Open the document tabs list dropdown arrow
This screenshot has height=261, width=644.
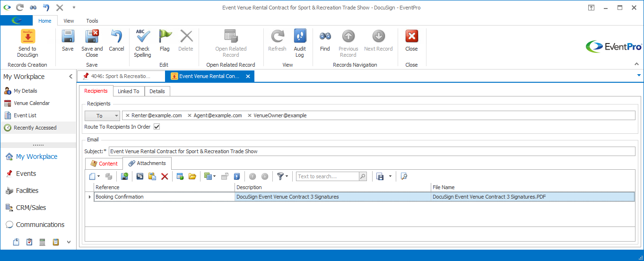click(x=639, y=76)
